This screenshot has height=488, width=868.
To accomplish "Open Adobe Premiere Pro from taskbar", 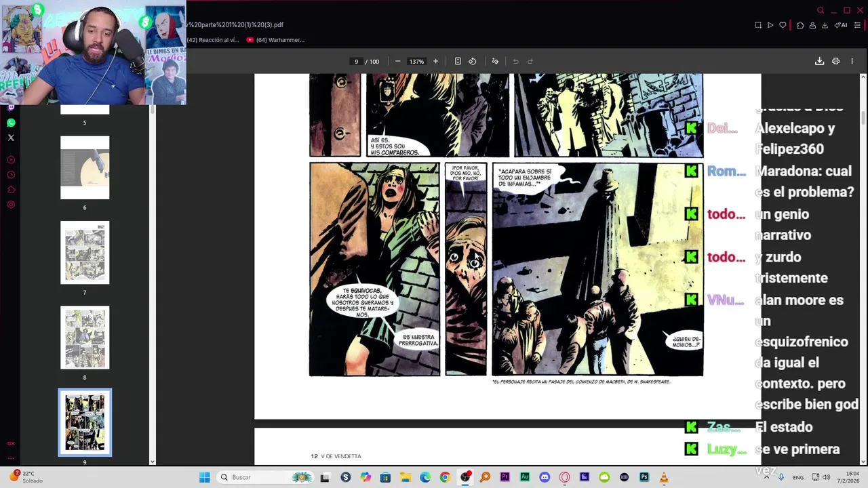I will (x=505, y=477).
